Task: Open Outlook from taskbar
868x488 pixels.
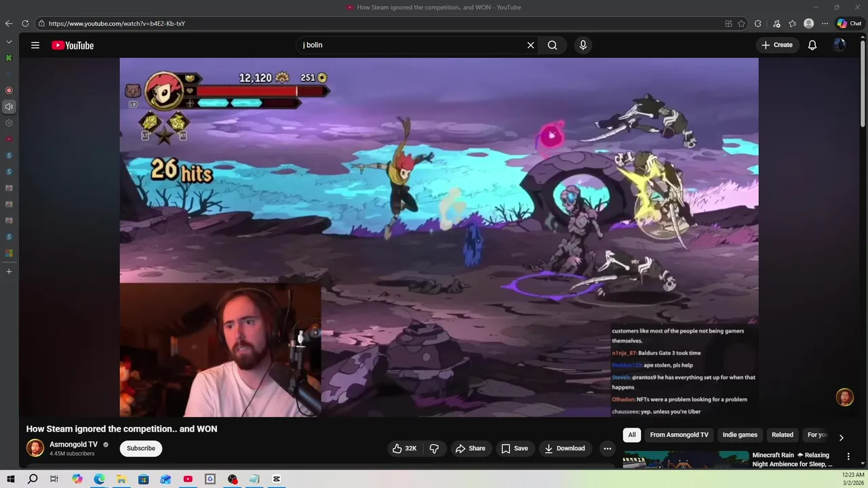Action: coord(165,479)
